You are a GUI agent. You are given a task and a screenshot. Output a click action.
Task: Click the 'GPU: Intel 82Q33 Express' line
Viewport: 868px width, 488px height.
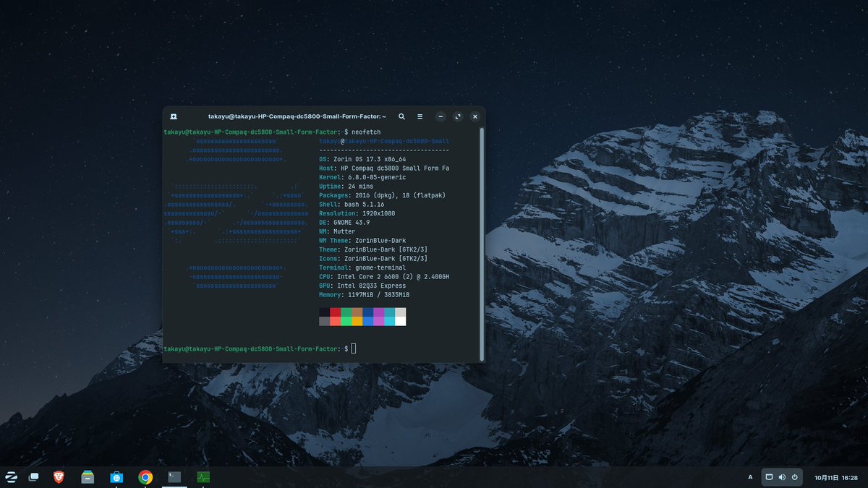[362, 286]
